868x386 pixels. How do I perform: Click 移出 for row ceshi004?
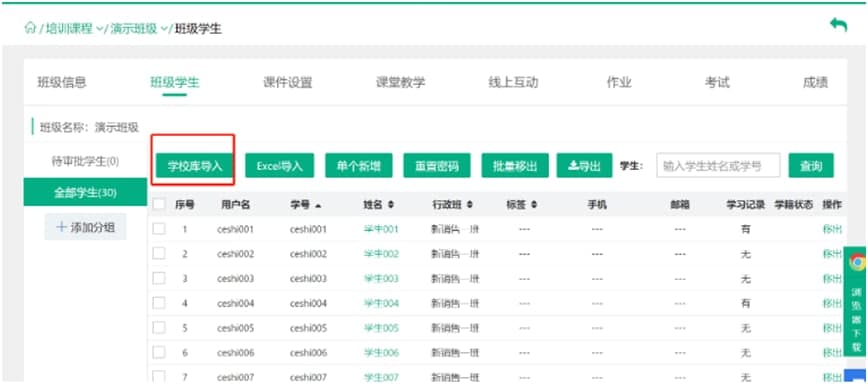click(832, 303)
